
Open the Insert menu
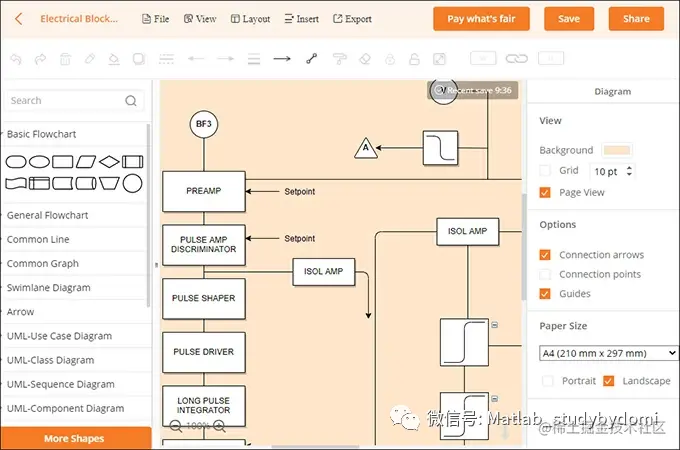(x=302, y=19)
